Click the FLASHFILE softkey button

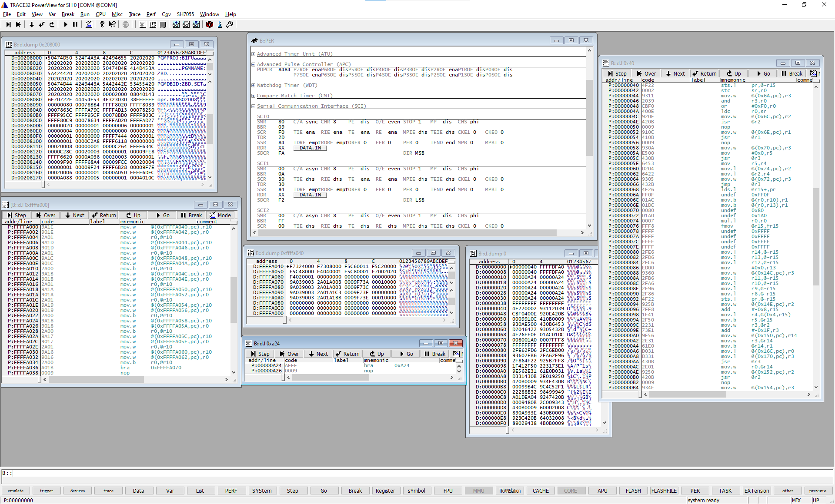pyautogui.click(x=664, y=491)
